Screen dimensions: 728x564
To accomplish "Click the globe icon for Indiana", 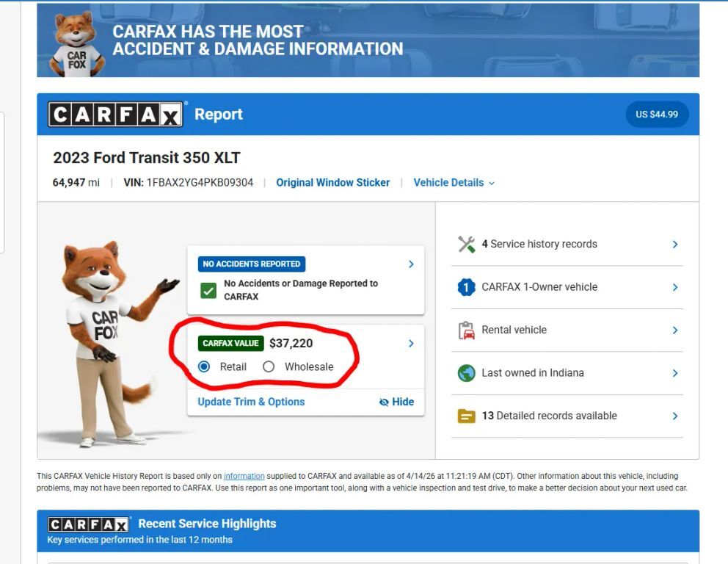I will click(x=466, y=373).
